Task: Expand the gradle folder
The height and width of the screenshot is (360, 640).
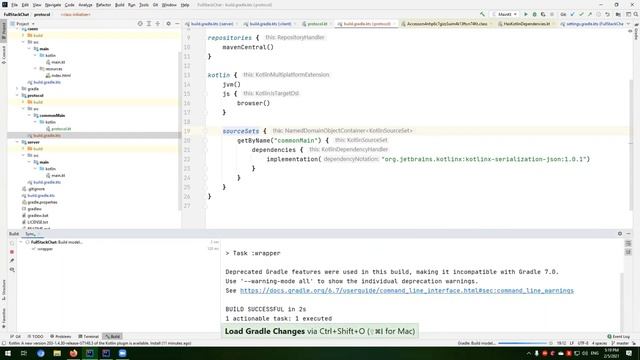Action: [x=17, y=89]
